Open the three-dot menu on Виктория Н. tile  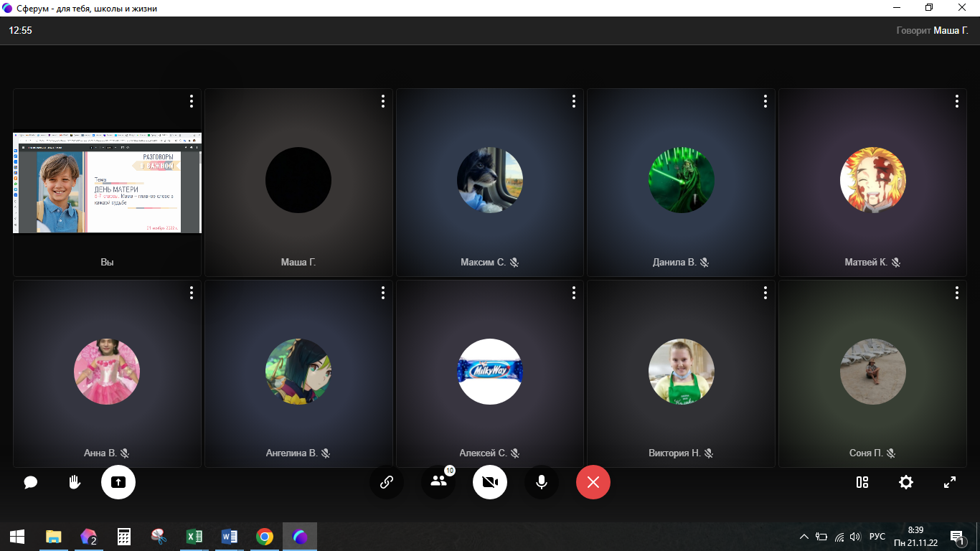[x=765, y=293]
